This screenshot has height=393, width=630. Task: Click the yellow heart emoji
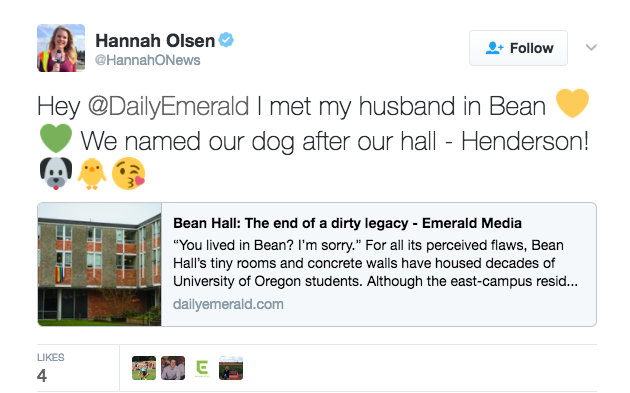[573, 104]
